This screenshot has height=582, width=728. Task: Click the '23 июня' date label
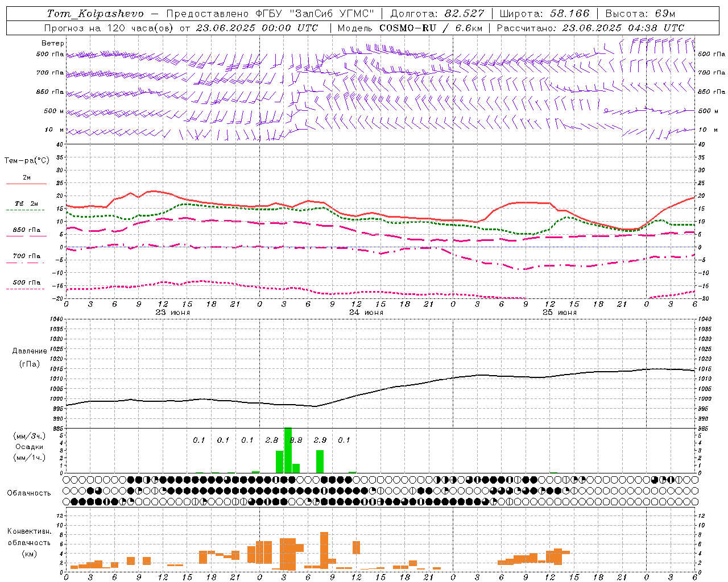(x=173, y=313)
